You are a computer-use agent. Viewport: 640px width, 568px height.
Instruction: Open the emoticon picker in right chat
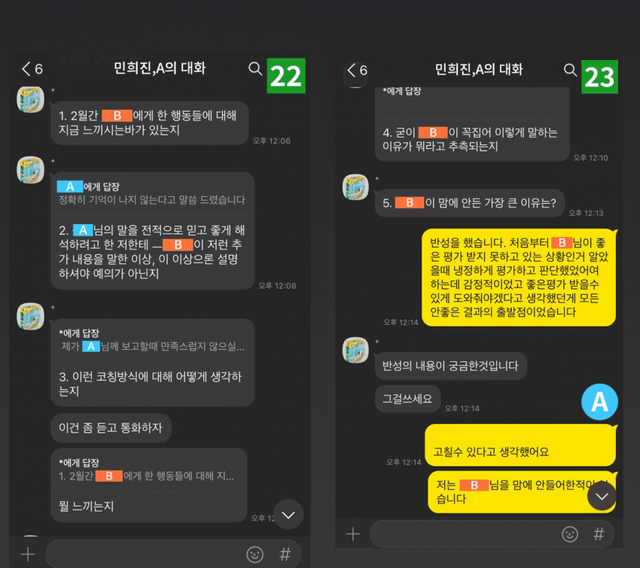point(570,534)
